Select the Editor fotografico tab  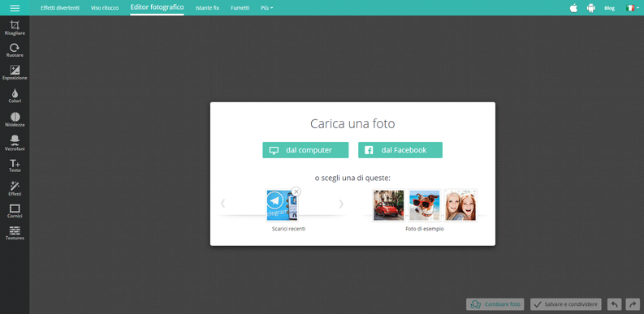point(157,7)
